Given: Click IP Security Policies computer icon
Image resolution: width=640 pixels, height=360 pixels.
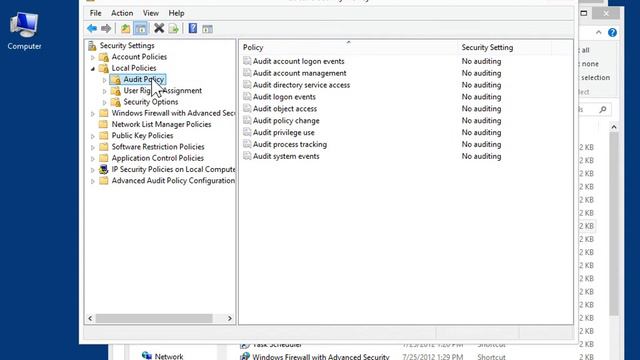Looking at the screenshot, I should pyautogui.click(x=104, y=169).
